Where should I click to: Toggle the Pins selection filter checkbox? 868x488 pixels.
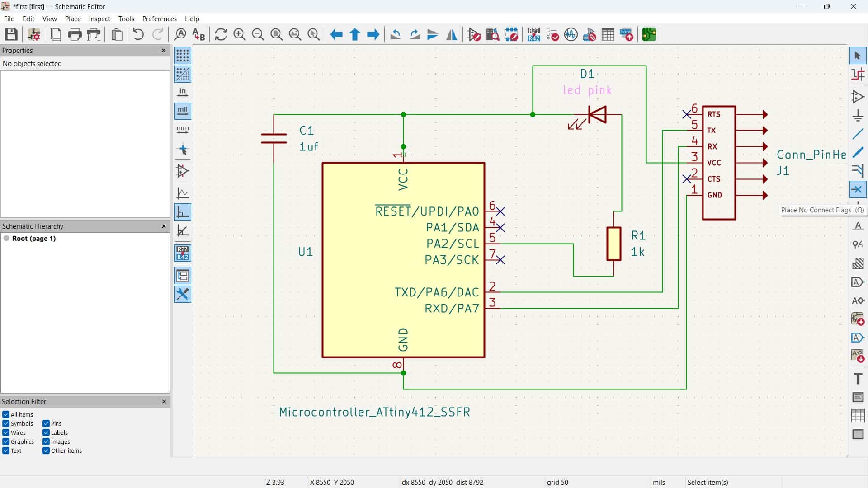[46, 423]
